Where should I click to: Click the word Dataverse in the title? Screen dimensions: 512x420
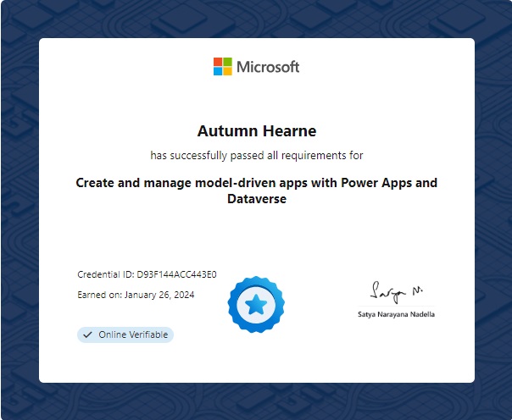click(x=256, y=200)
